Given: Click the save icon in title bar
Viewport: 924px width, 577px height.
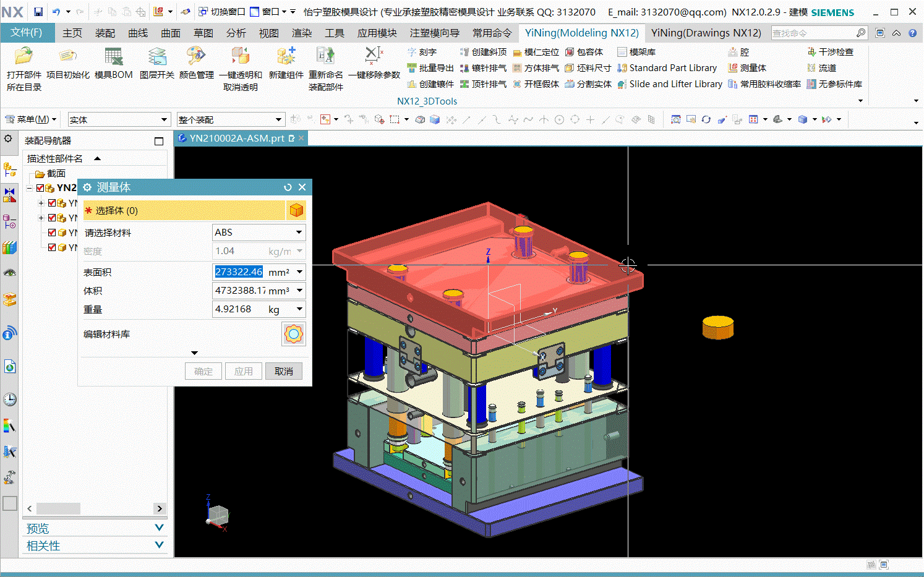Looking at the screenshot, I should pyautogui.click(x=38, y=12).
